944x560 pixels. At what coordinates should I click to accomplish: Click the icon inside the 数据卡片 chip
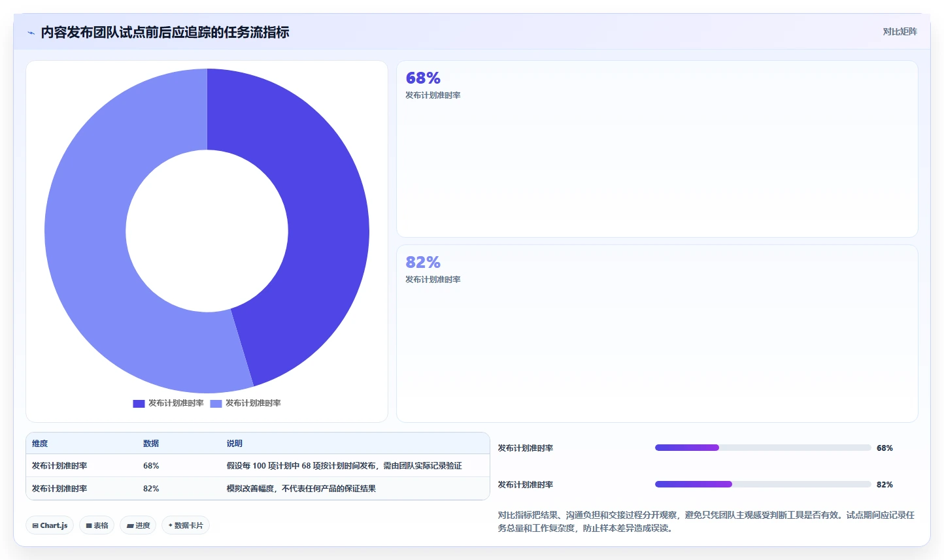point(171,525)
